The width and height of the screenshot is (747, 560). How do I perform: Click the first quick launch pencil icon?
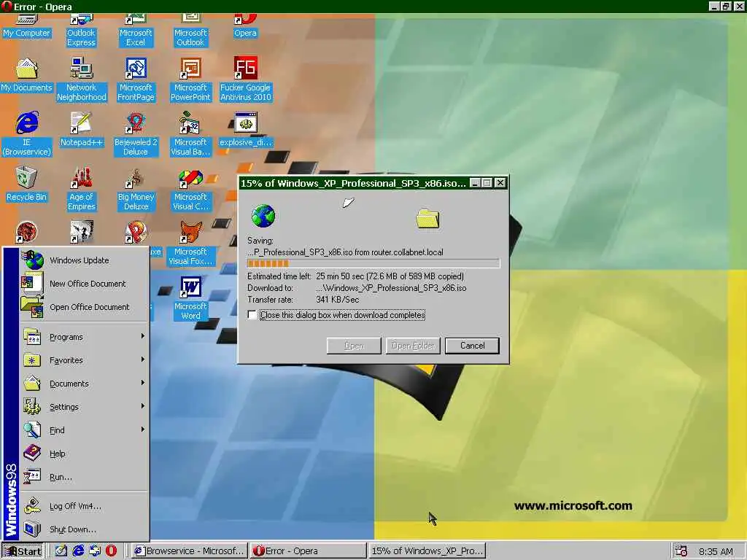pos(61,551)
